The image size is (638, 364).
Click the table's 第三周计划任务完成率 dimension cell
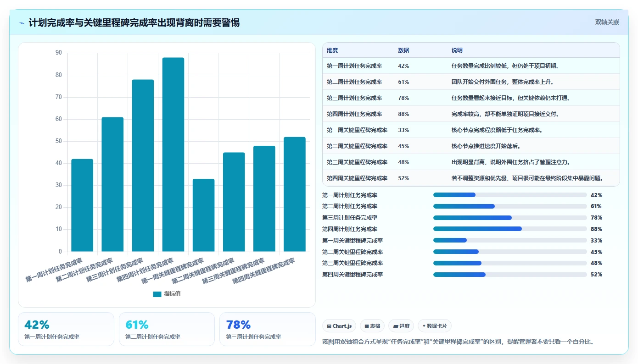click(x=354, y=98)
